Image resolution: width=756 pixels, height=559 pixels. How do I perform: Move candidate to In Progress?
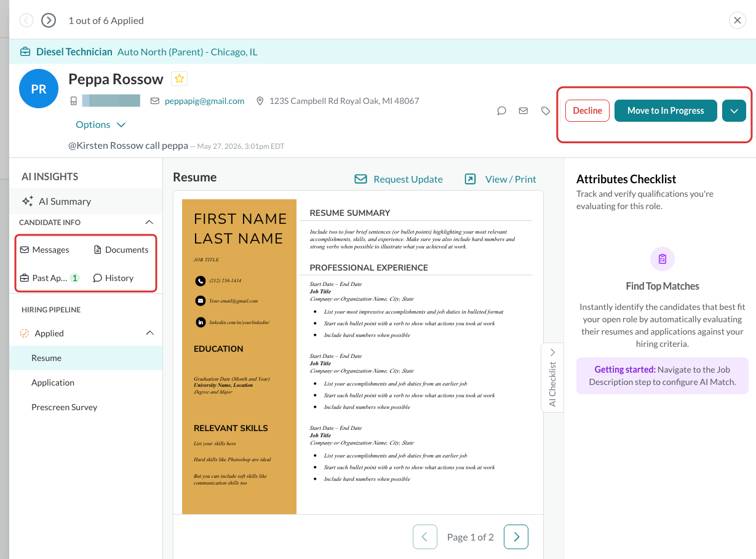(666, 111)
